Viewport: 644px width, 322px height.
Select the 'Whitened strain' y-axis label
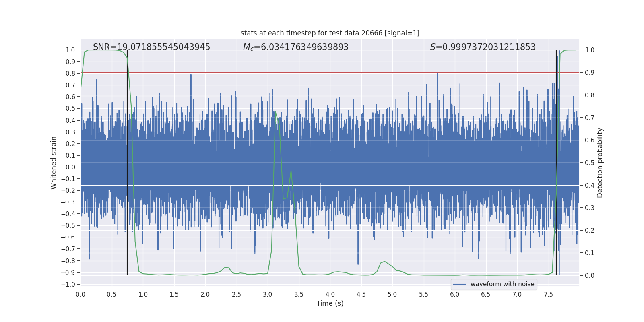[x=54, y=163]
